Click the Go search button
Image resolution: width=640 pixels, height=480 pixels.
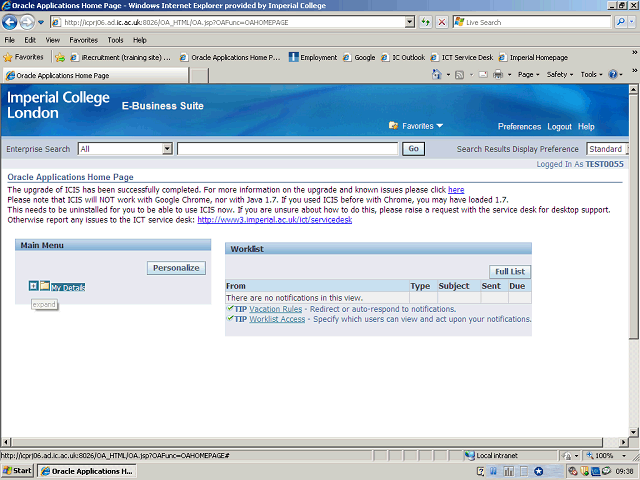(x=413, y=148)
